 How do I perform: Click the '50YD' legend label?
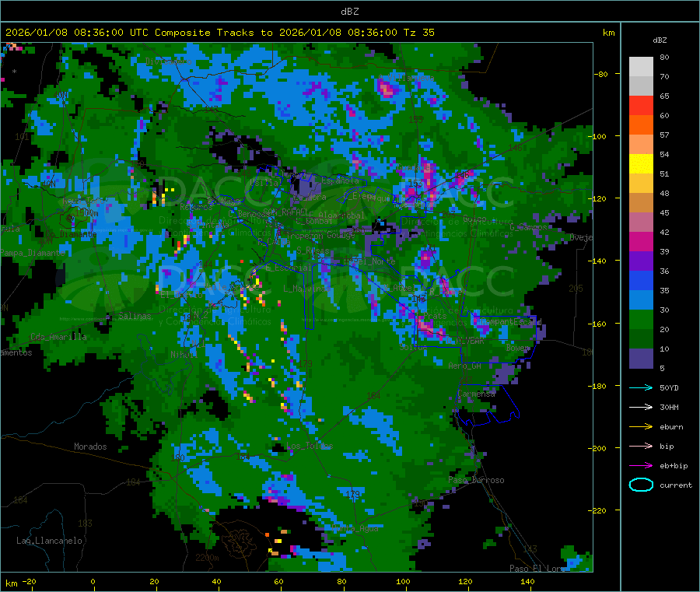pos(669,387)
